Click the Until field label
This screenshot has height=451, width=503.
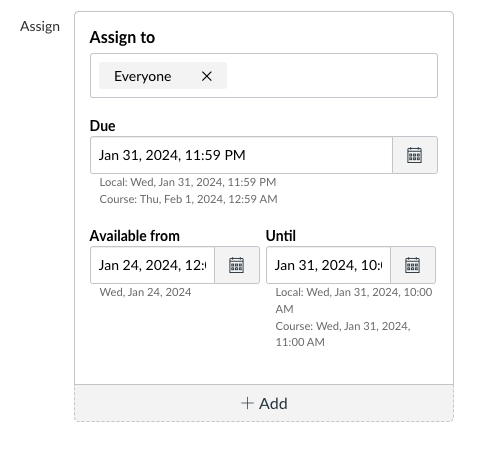pyautogui.click(x=281, y=236)
